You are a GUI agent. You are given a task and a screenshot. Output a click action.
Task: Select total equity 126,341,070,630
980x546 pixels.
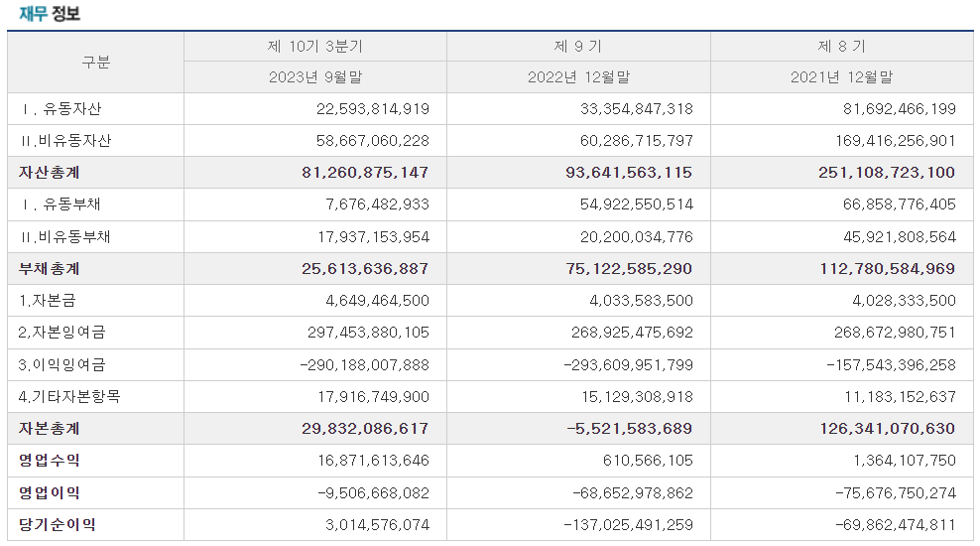pos(888,429)
